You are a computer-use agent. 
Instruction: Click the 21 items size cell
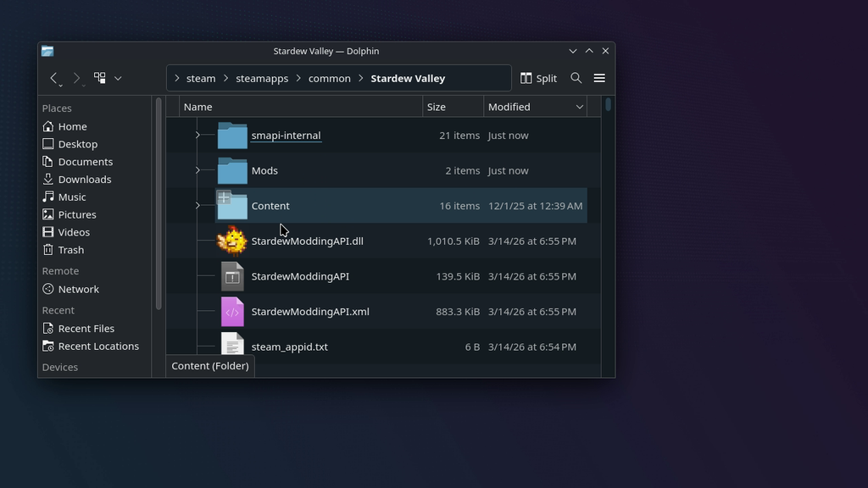(x=459, y=135)
